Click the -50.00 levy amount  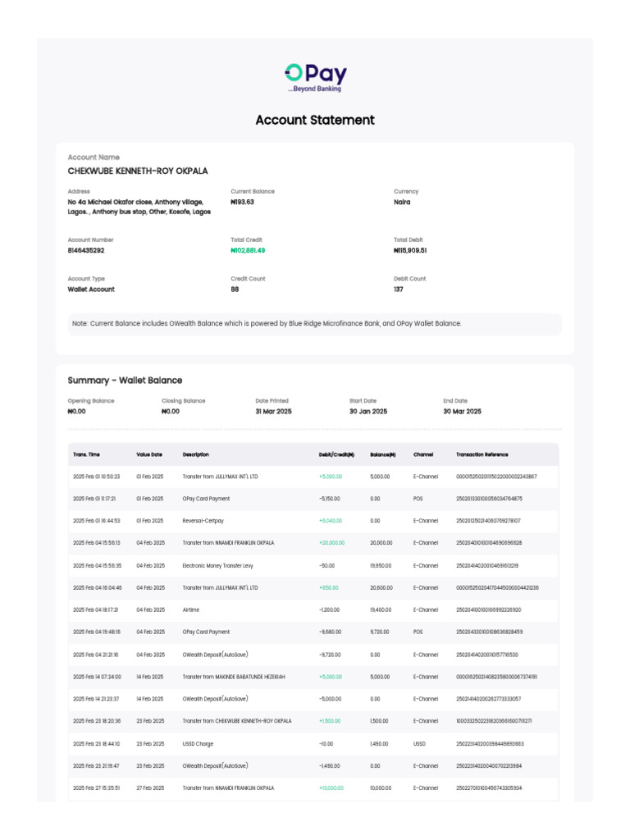[326, 566]
